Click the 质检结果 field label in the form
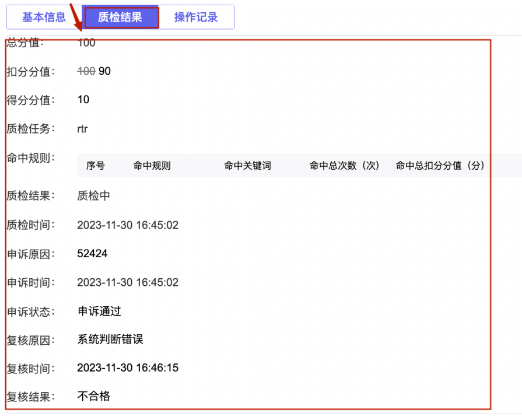This screenshot has width=522, height=420. tap(31, 195)
